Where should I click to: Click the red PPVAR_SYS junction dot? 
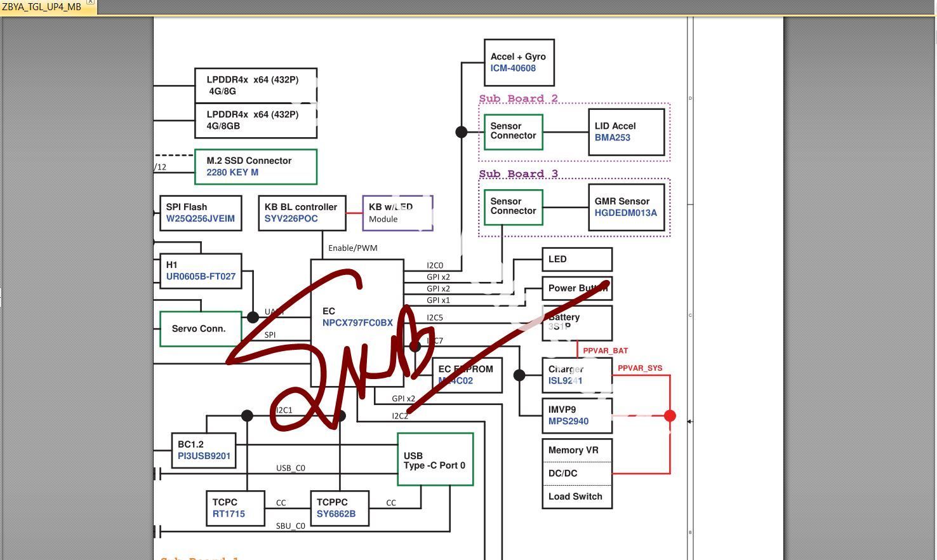(x=670, y=416)
